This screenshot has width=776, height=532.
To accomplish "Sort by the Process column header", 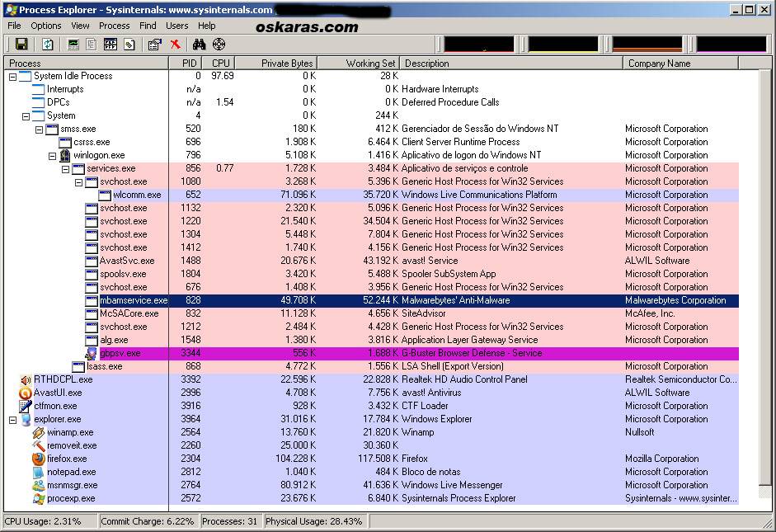I will tap(86, 64).
